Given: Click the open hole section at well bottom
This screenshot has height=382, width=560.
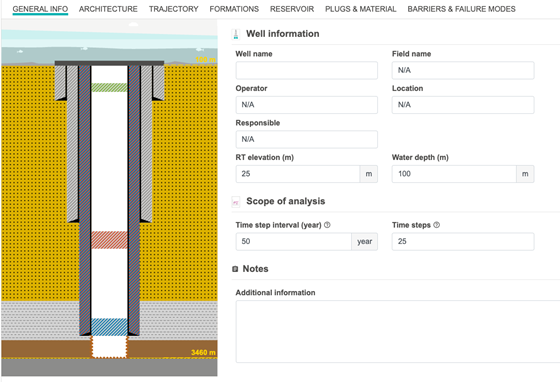Looking at the screenshot, I should [x=109, y=347].
